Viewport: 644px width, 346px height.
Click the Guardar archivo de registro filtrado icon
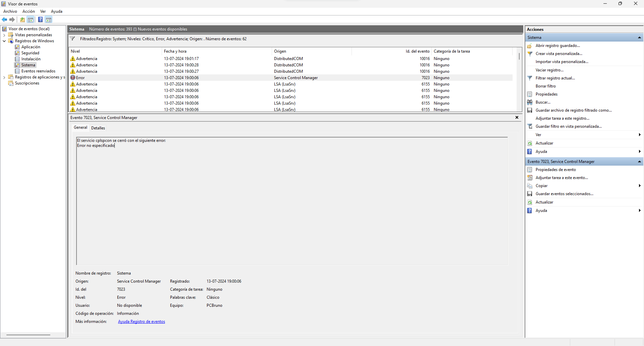(x=530, y=110)
